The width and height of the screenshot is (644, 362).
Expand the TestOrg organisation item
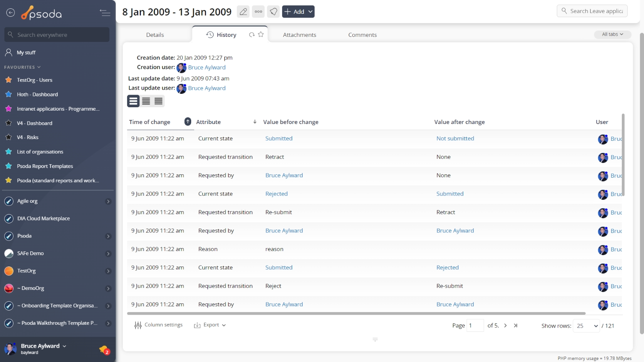click(108, 271)
